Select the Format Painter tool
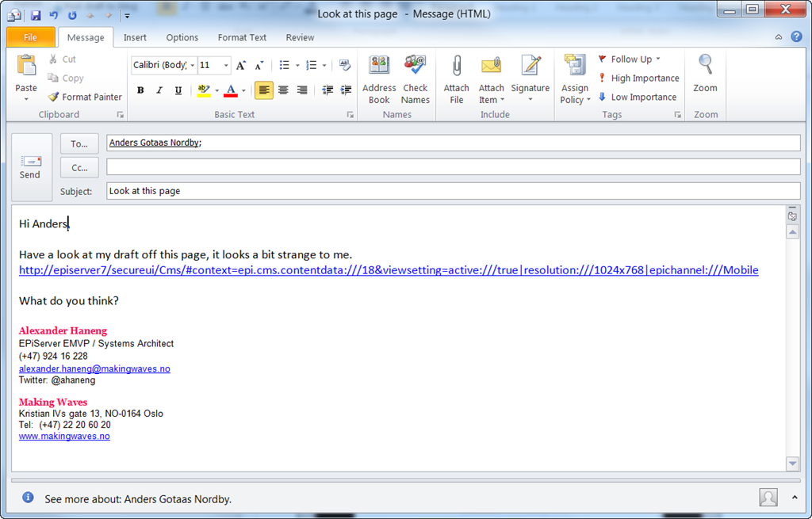Screen dimensions: 812x519 pyautogui.click(x=85, y=97)
